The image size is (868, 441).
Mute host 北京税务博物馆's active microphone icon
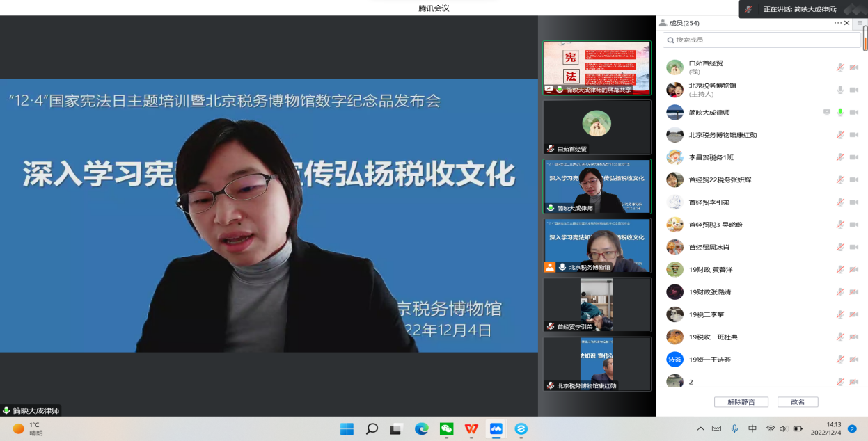pyautogui.click(x=840, y=90)
